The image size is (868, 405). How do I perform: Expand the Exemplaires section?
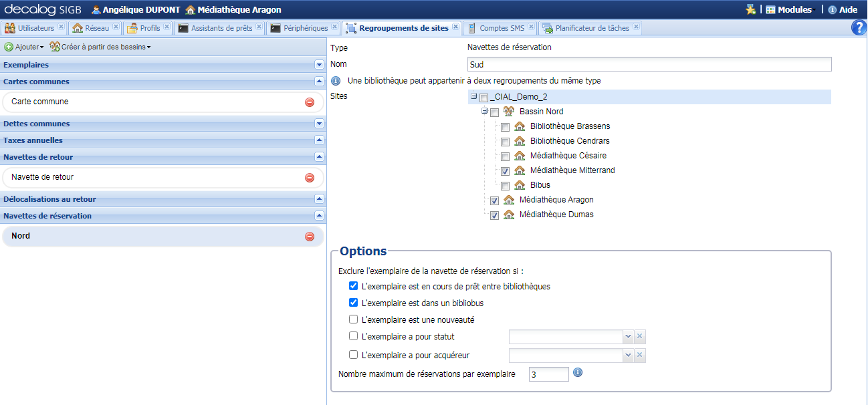click(x=319, y=65)
